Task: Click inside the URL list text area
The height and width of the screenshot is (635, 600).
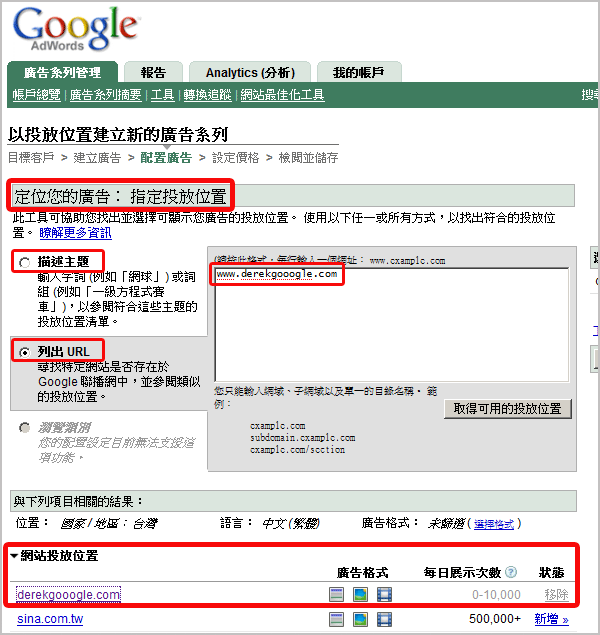Action: [x=391, y=325]
